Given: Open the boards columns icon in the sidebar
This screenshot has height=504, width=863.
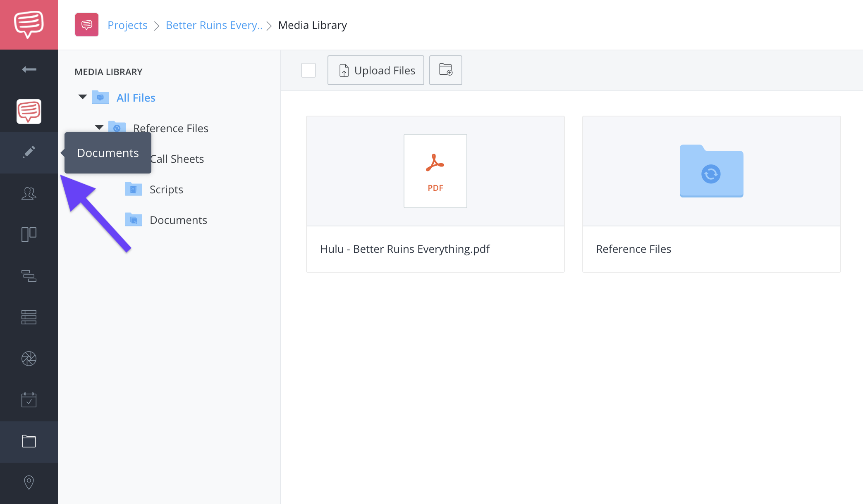Looking at the screenshot, I should (x=29, y=235).
